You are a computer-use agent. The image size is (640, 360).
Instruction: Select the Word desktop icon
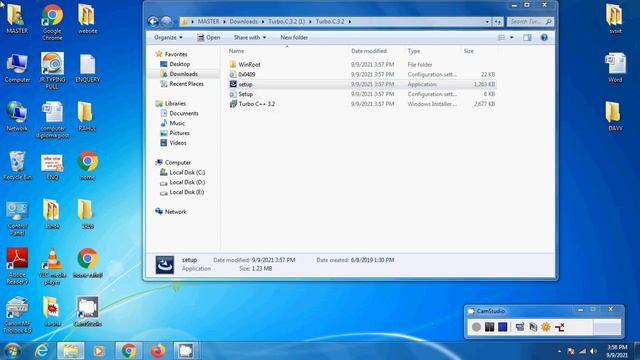tap(616, 68)
